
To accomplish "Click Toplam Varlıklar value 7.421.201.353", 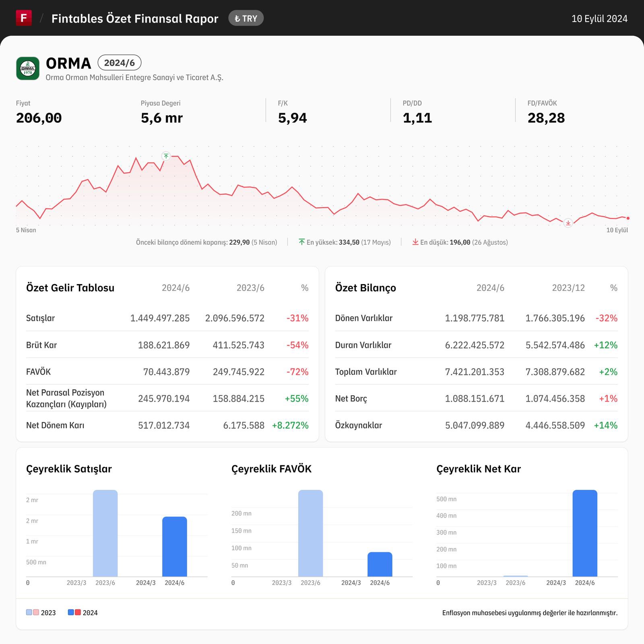I will tap(475, 372).
